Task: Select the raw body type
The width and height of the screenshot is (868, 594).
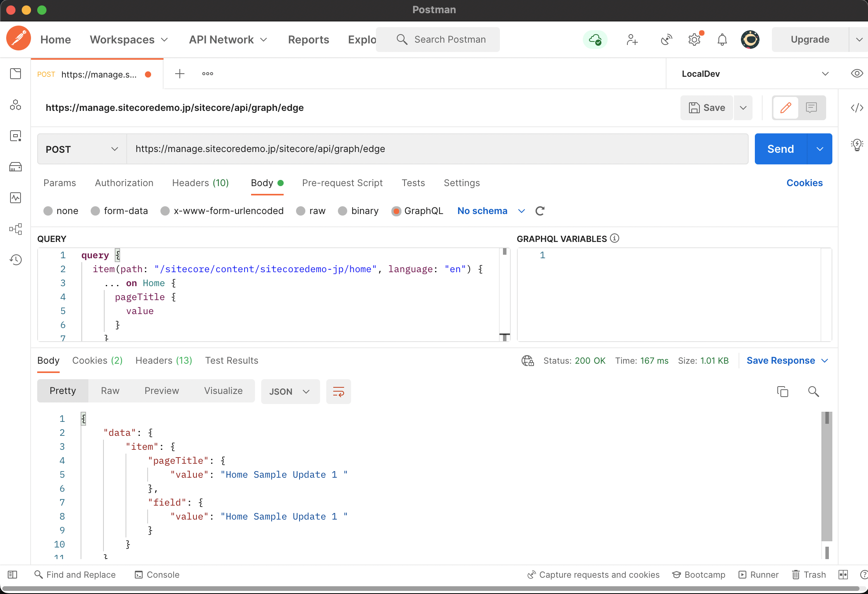Action: (x=301, y=211)
